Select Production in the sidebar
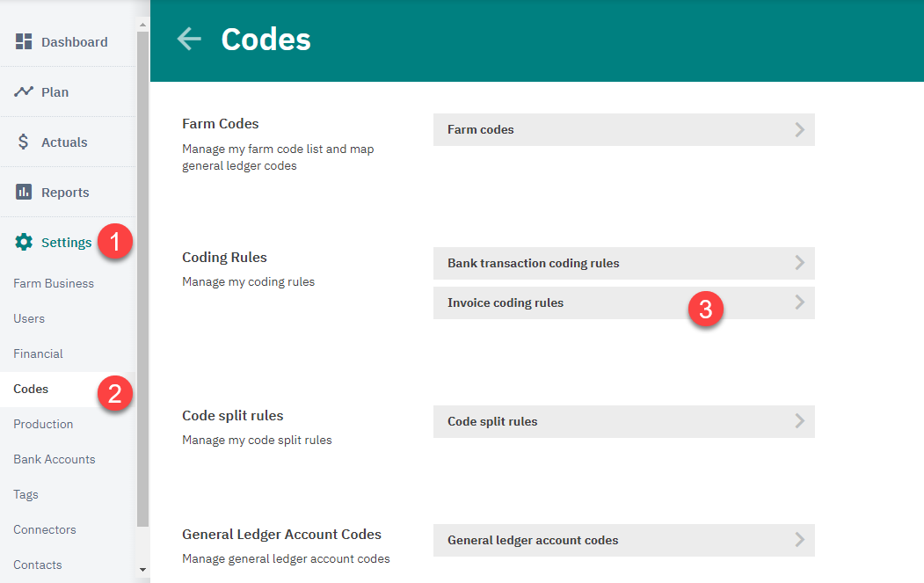The width and height of the screenshot is (924, 583). [x=43, y=424]
